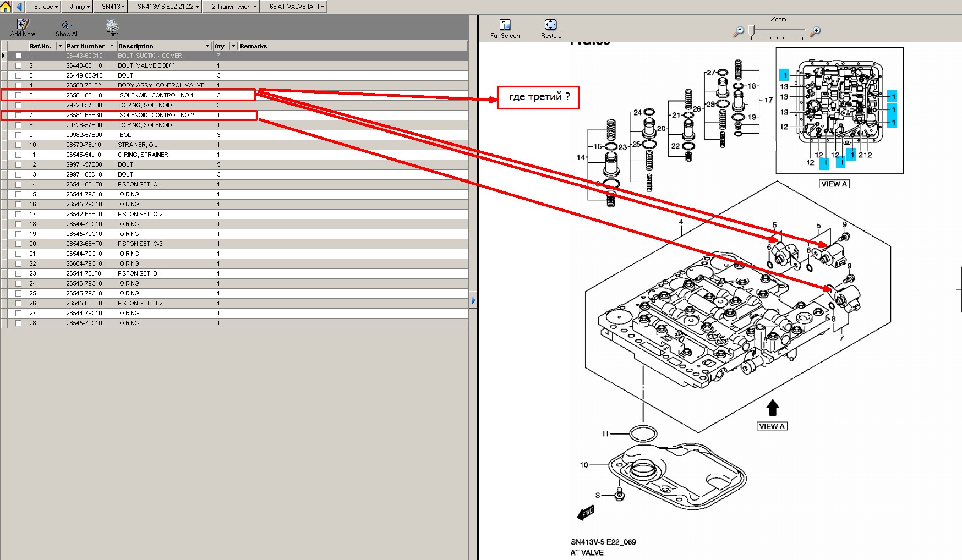Click the blue Back arrow icon
The image size is (962, 560).
point(19,7)
